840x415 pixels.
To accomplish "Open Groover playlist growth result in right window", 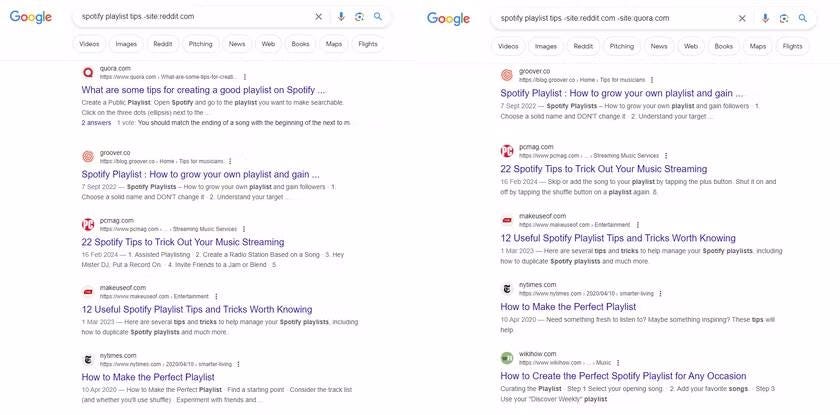I will point(621,93).
